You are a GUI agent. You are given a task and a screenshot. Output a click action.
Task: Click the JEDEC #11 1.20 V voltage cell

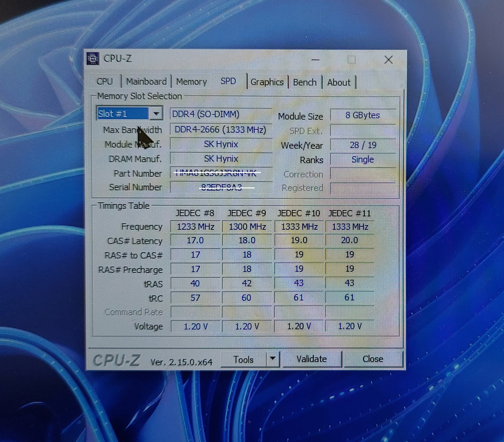point(350,326)
